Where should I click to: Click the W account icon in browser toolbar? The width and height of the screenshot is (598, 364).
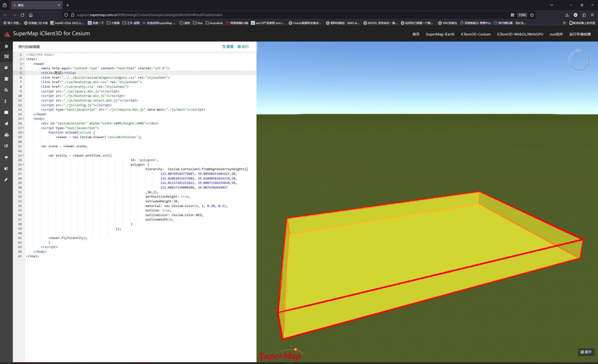tap(575, 15)
